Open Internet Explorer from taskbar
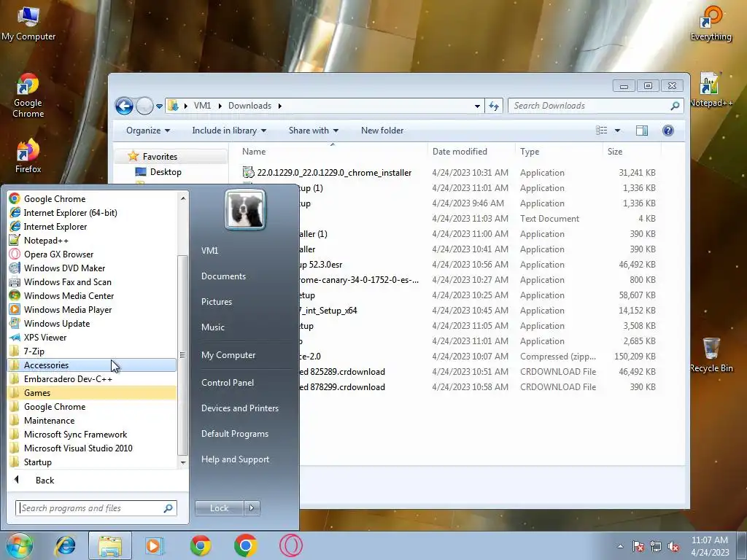747x560 pixels. click(x=65, y=545)
